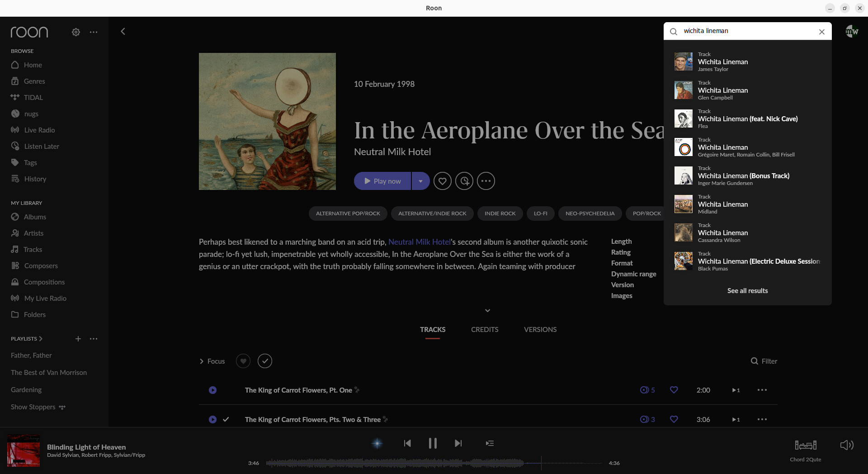This screenshot has width=868, height=474.
Task: Click the Albums icon in My Library
Action: (x=15, y=217)
